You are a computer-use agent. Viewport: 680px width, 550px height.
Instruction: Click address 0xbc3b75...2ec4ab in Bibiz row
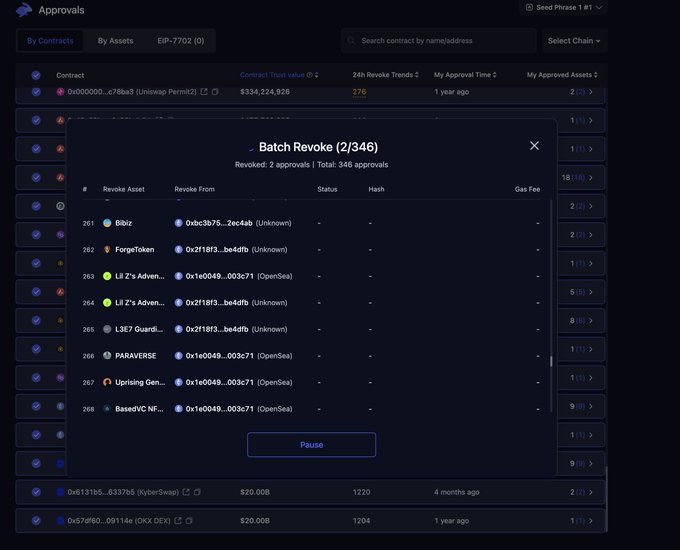coord(219,223)
